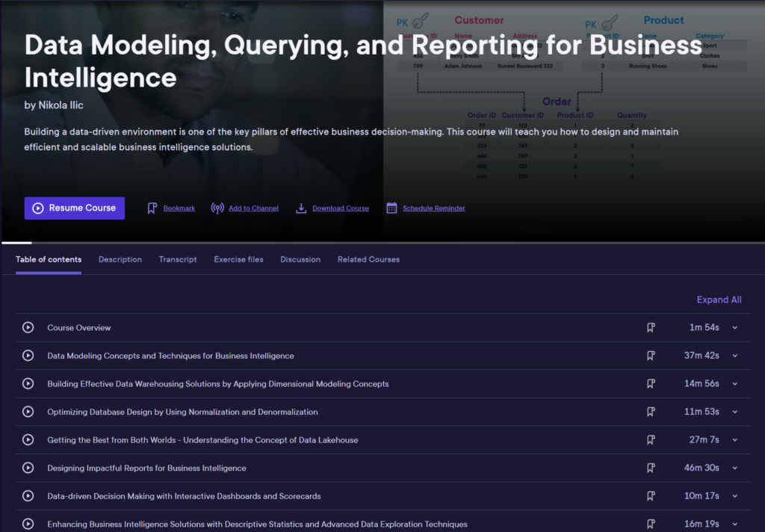Click the 14m 56s duration text
Image resolution: width=765 pixels, height=532 pixels.
click(x=701, y=383)
